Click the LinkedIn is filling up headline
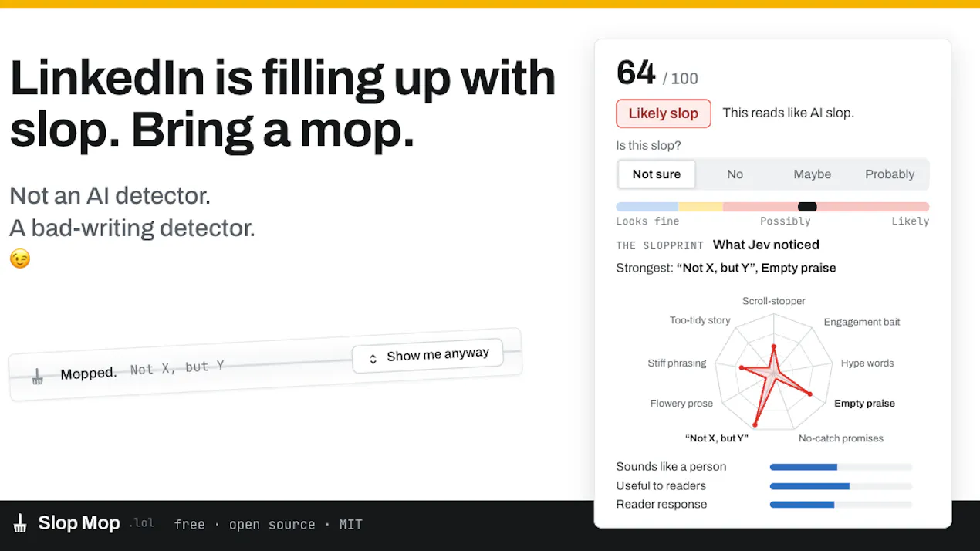 [x=282, y=104]
